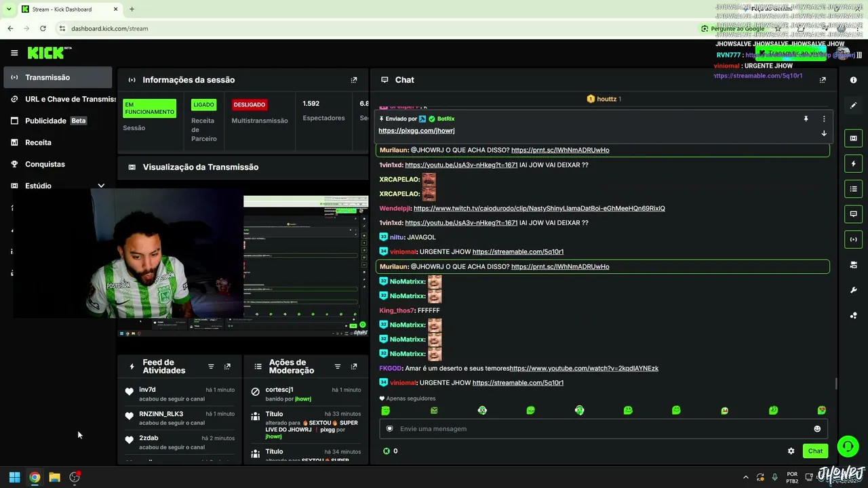Click the EM FUNCIONAMENTO session status badge

(149, 108)
